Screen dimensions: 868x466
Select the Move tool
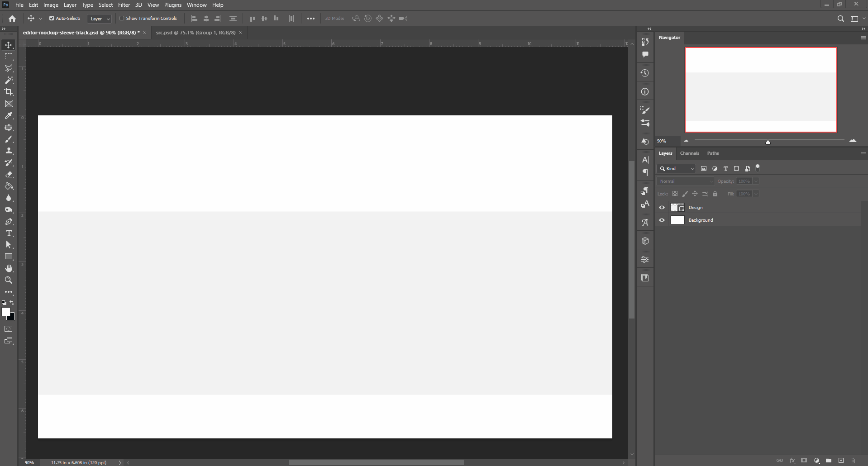tap(8, 45)
